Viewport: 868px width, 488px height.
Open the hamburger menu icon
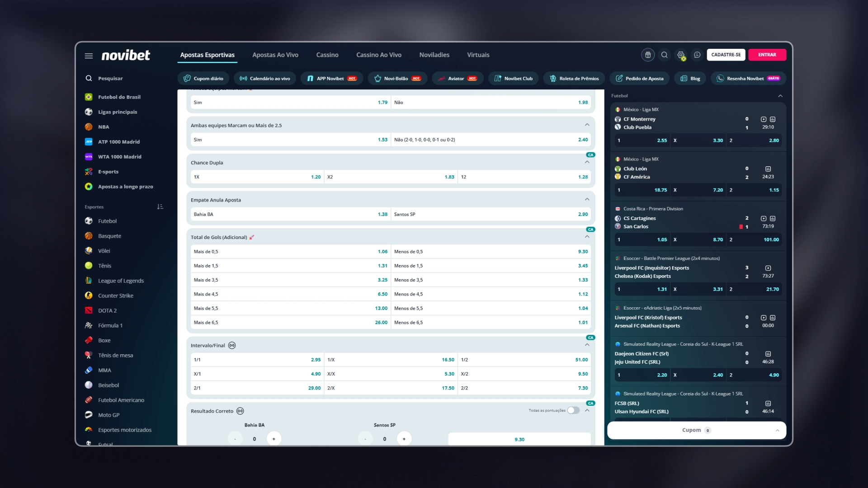coord(89,56)
